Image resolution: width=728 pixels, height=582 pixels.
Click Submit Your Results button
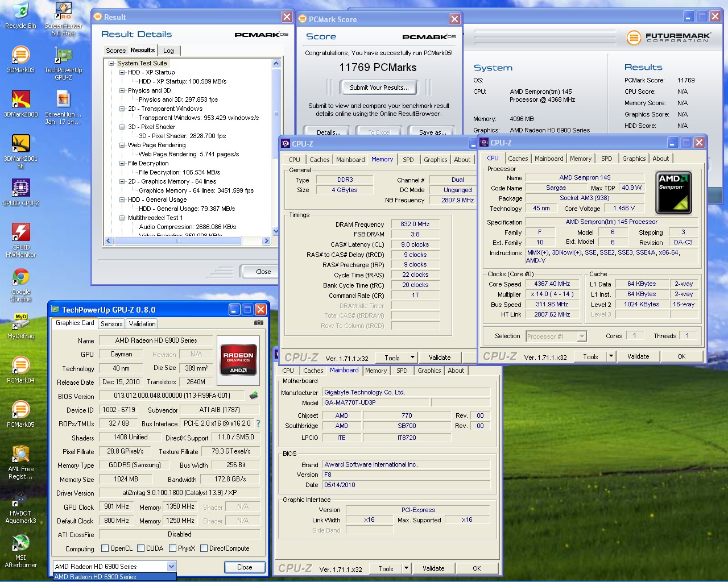(379, 88)
